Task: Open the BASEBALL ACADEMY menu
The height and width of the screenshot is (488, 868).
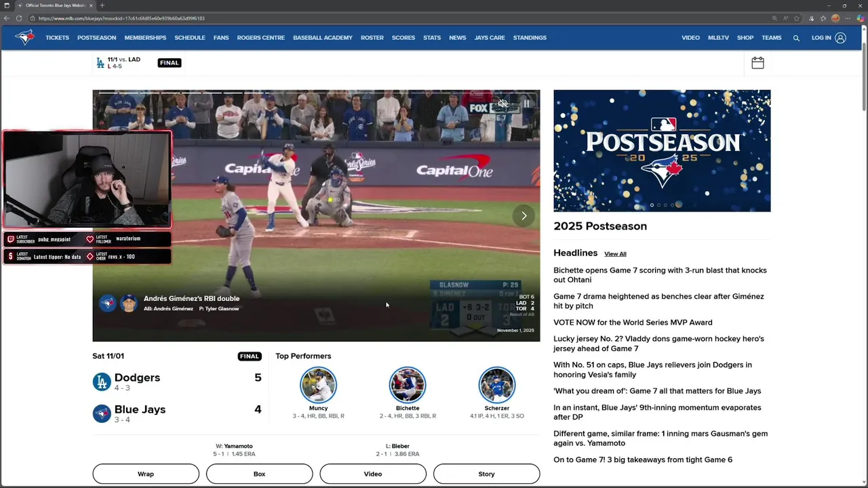Action: pos(323,38)
